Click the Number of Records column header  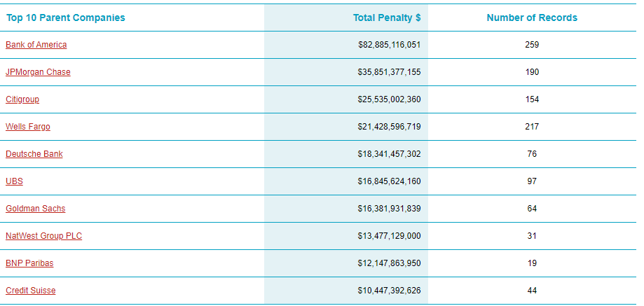532,18
